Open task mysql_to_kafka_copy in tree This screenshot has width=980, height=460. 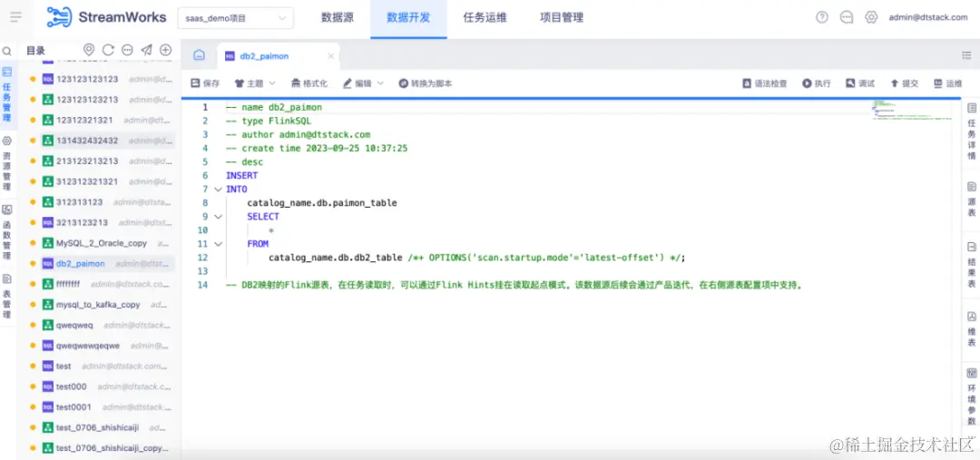[x=100, y=304]
